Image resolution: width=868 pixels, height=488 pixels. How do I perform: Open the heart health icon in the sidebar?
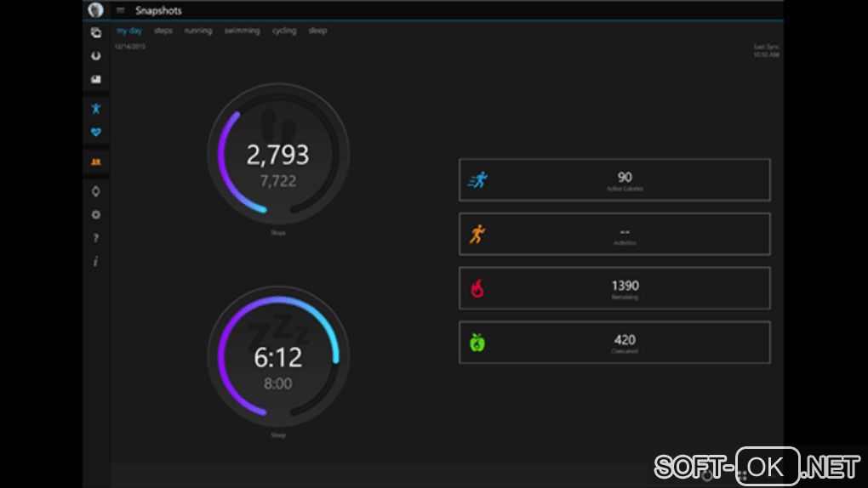(96, 133)
